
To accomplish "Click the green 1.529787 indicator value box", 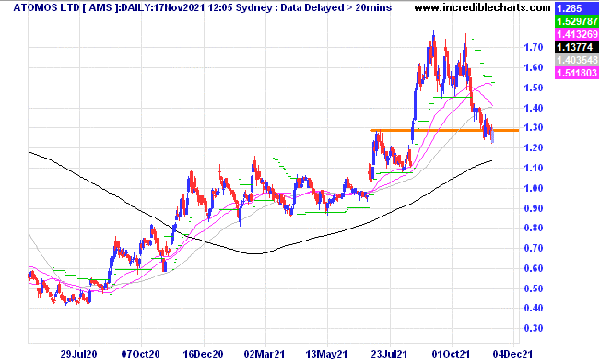I will (x=577, y=21).
